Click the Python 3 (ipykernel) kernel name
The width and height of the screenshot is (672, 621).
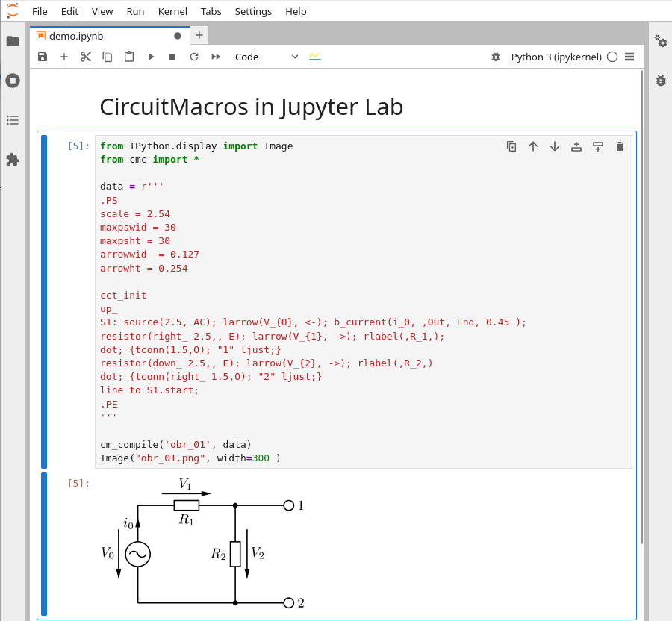coord(556,57)
